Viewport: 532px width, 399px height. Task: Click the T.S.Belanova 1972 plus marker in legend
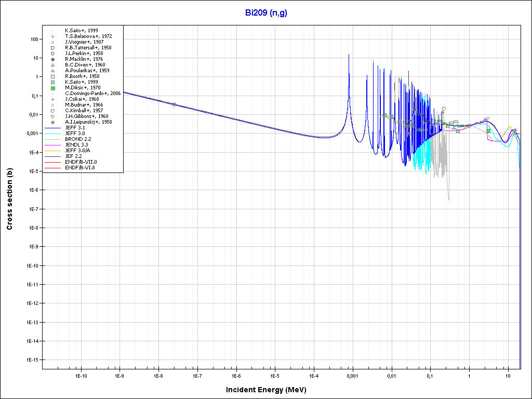[53, 36]
